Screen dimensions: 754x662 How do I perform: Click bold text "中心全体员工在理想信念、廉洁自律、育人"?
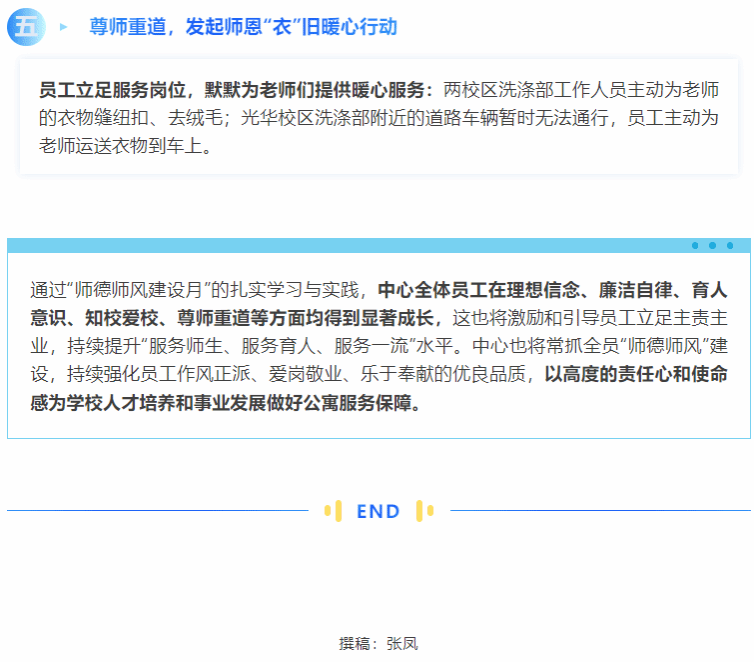pos(553,290)
